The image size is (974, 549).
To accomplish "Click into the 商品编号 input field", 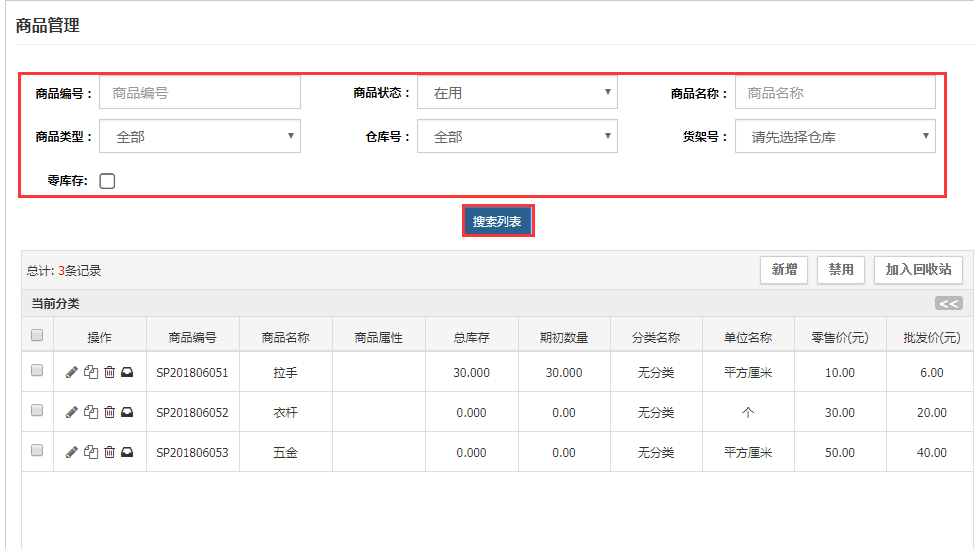I will pos(200,93).
